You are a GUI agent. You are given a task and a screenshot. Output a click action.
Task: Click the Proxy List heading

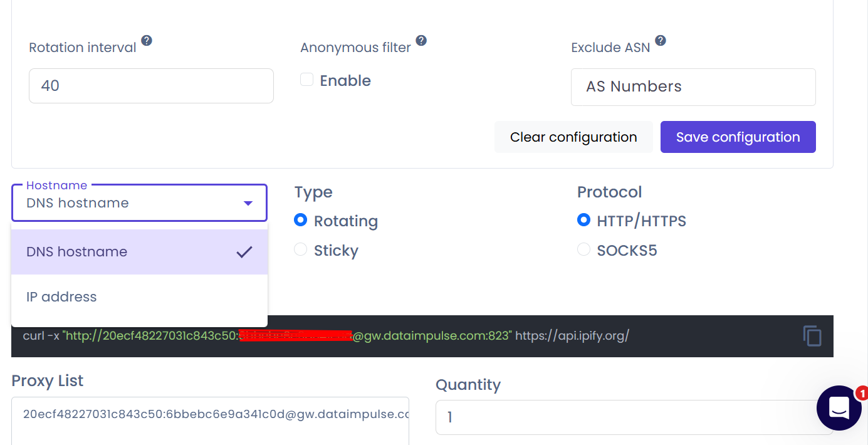(x=48, y=381)
